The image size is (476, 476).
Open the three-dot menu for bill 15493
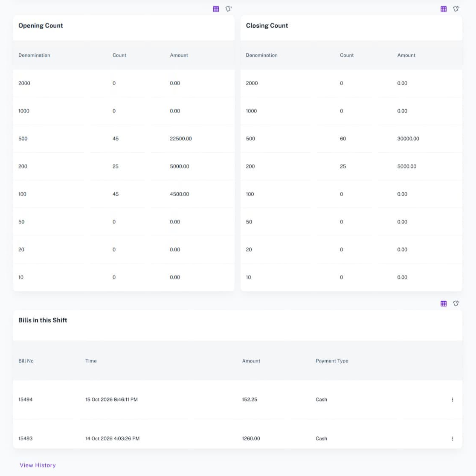coord(452,438)
